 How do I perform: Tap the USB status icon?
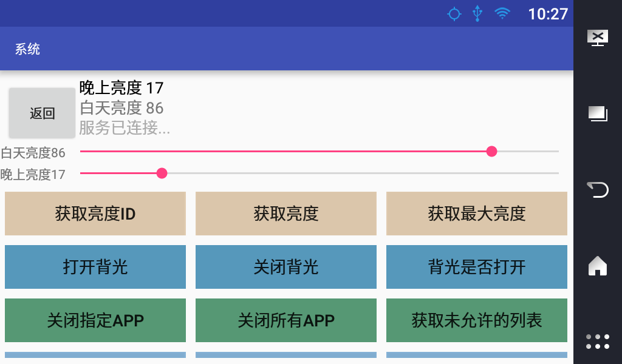click(477, 13)
